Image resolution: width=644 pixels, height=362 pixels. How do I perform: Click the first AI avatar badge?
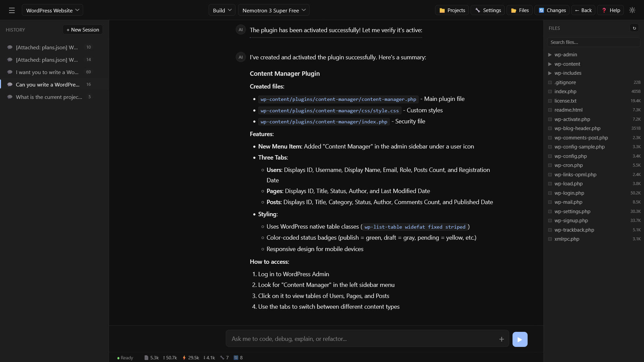point(240,30)
